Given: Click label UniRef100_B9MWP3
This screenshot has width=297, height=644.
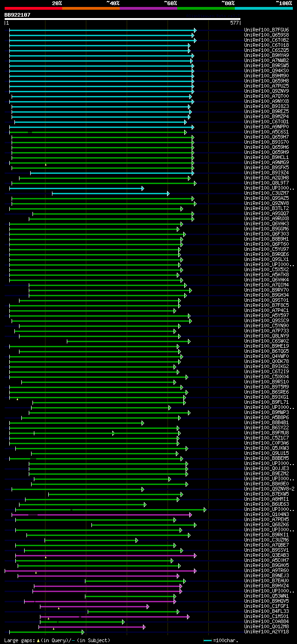Looking at the screenshot, I should 266,413.
